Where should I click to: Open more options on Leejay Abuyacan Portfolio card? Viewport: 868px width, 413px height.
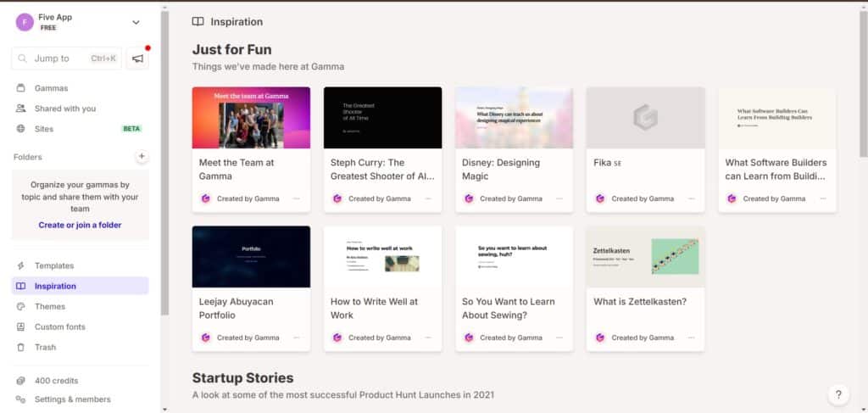click(x=297, y=338)
